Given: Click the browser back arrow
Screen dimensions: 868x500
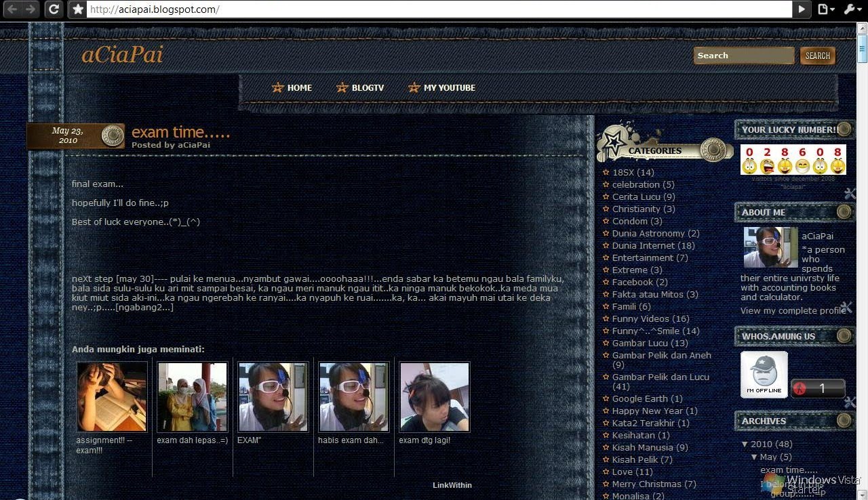Looking at the screenshot, I should coord(12,9).
